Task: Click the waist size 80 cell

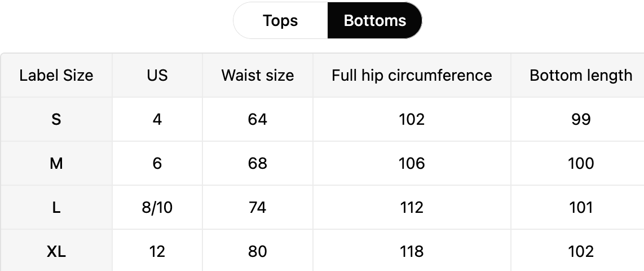Action: pyautogui.click(x=258, y=251)
